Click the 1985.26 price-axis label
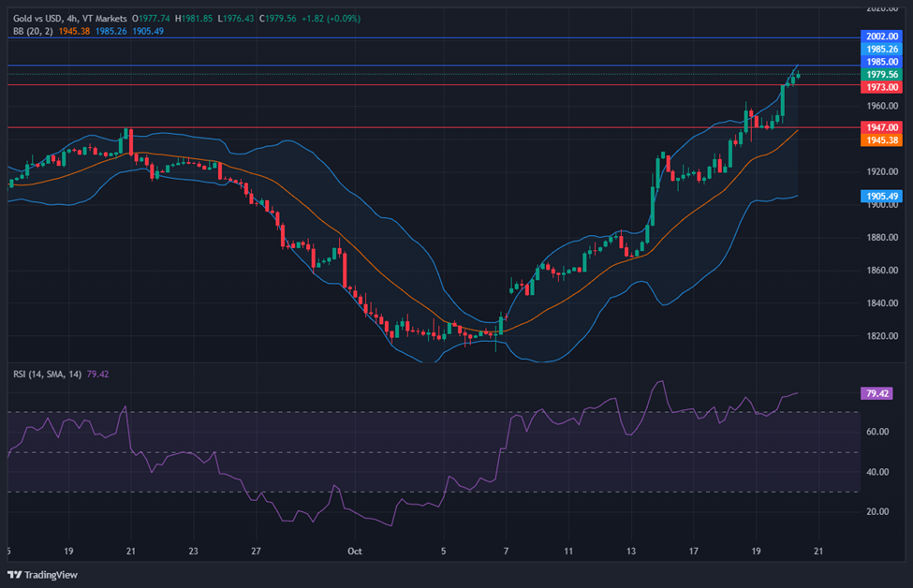The width and height of the screenshot is (913, 588). pyautogui.click(x=881, y=49)
